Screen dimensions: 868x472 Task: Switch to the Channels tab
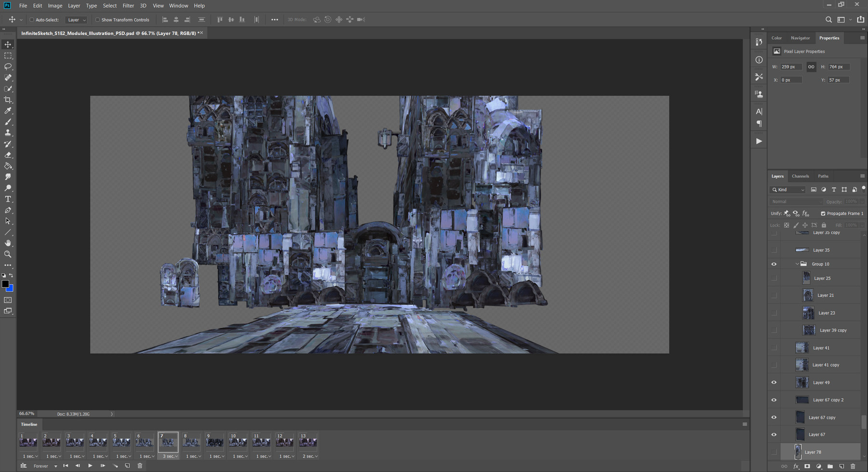(x=800, y=176)
